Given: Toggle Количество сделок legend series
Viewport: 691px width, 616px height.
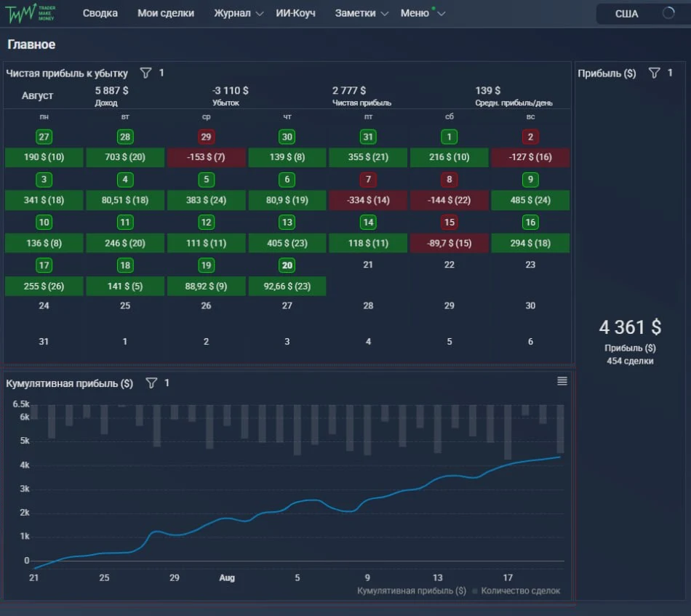Looking at the screenshot, I should pyautogui.click(x=516, y=591).
